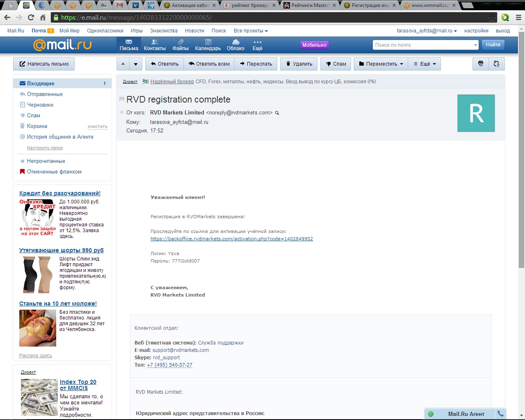Screen dimensions: 525x420
Task: Filter by Непрочитанные
Action: pyautogui.click(x=46, y=161)
